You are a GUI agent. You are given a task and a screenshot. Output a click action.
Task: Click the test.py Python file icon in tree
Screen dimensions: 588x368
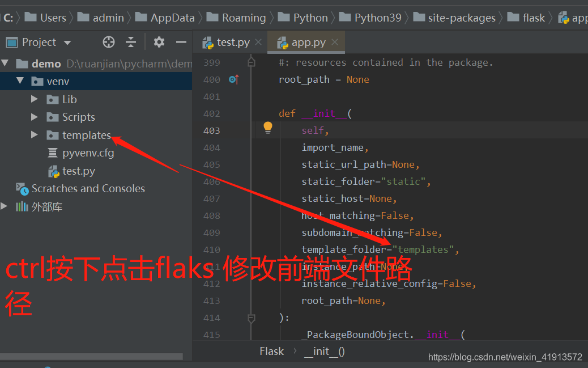[54, 171]
